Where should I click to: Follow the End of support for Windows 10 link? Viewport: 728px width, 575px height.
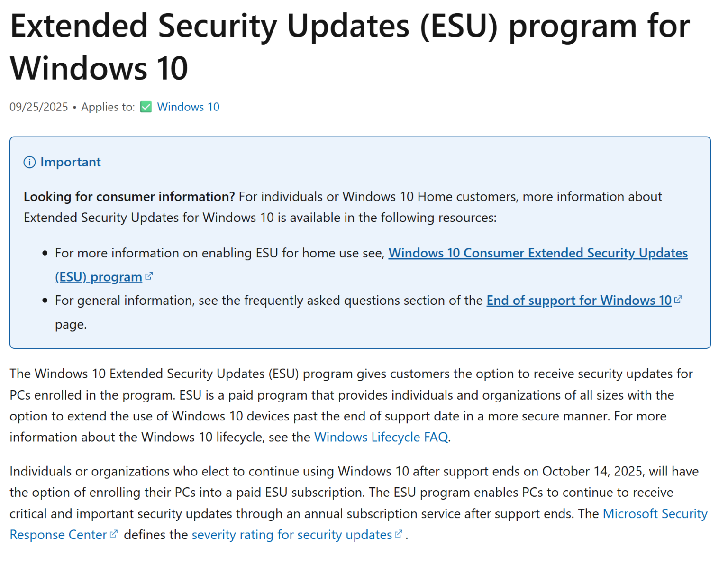(x=579, y=301)
